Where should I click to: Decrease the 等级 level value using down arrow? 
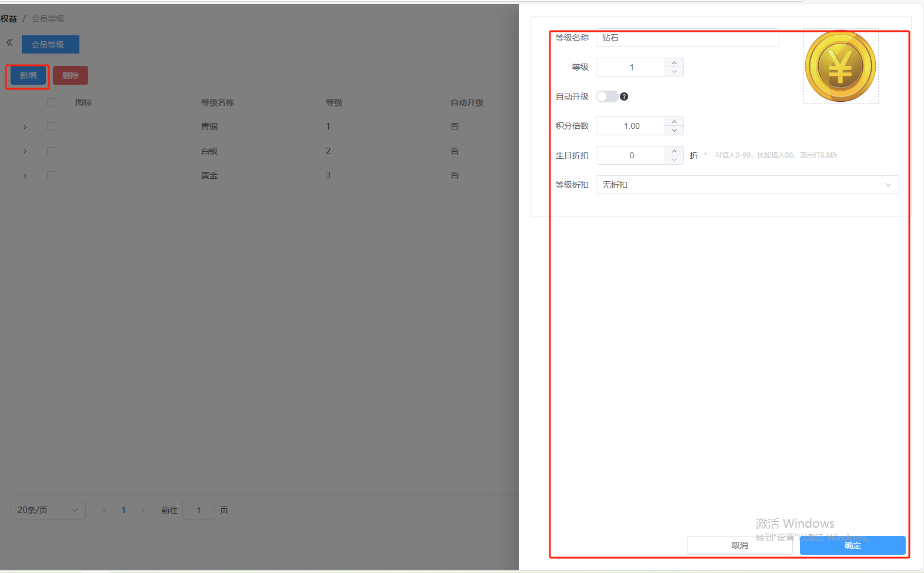(674, 72)
